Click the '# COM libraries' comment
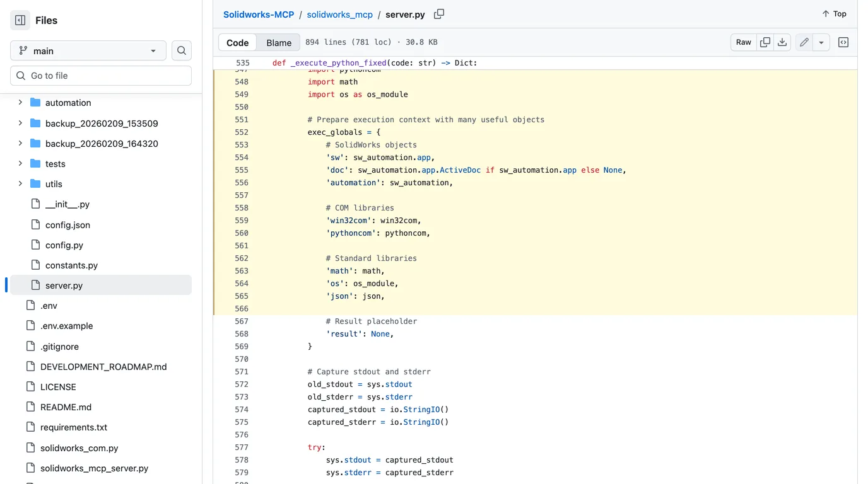868x484 pixels. pyautogui.click(x=360, y=208)
